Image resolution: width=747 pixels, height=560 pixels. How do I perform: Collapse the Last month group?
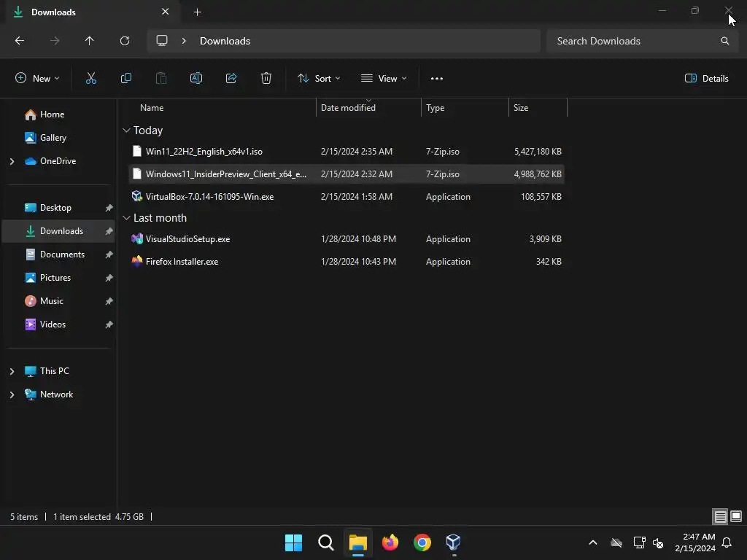[126, 218]
